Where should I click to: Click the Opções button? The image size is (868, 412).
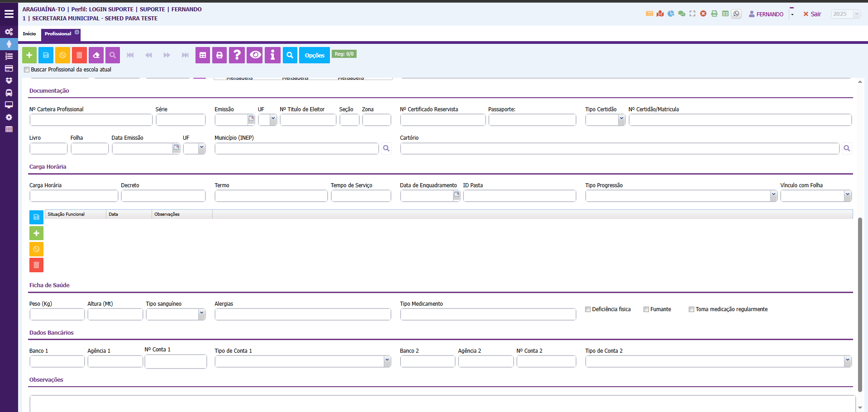pos(315,55)
